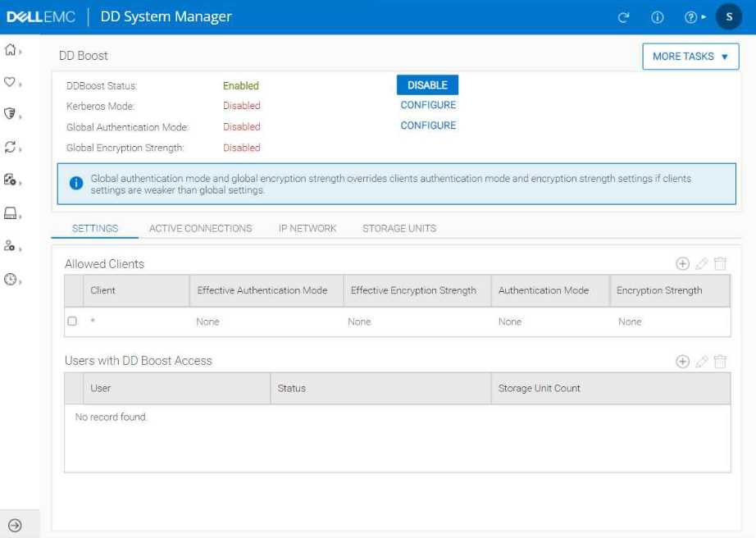This screenshot has height=538, width=756.
Task: Add a new Allowed Client with plus icon
Action: pos(682,263)
